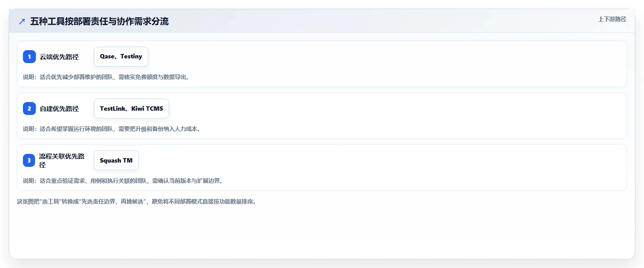Select the Qase、Testiny chip
Screen dimensions: 644x268
click(x=121, y=57)
